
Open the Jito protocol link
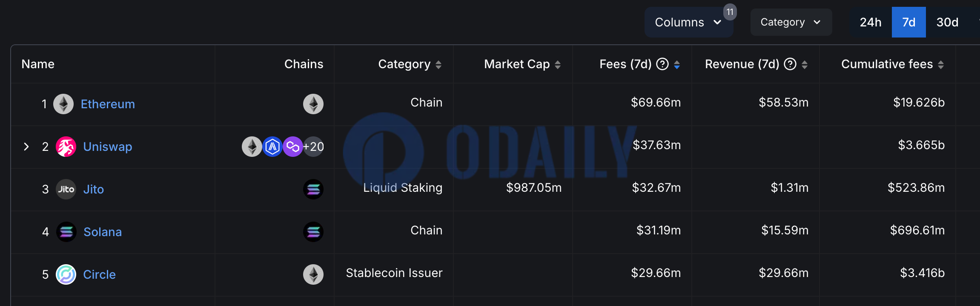[94, 189]
